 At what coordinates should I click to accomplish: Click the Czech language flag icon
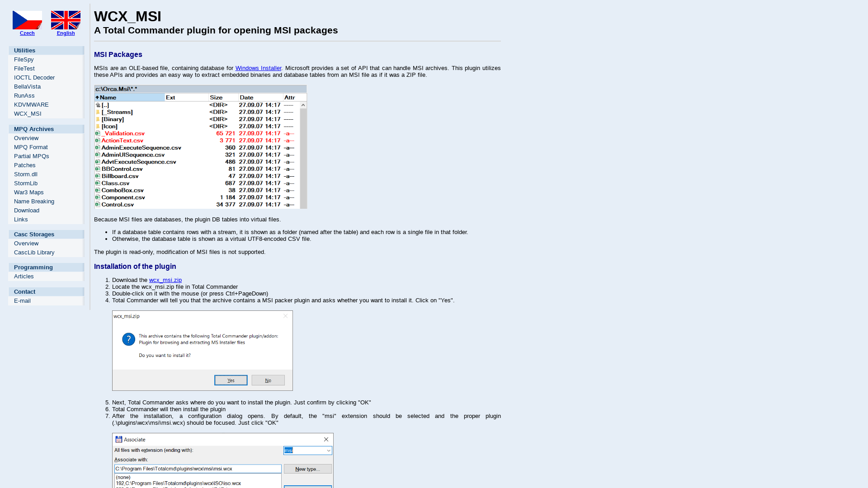click(x=27, y=20)
